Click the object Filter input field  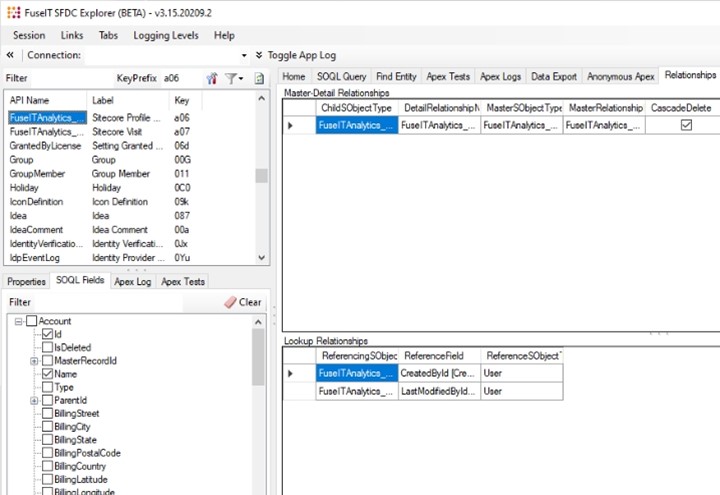tap(71, 79)
